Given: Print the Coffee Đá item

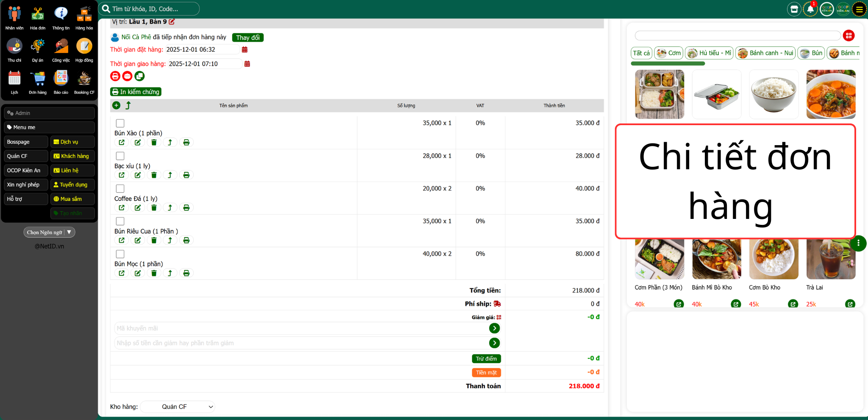Looking at the screenshot, I should coord(186,208).
